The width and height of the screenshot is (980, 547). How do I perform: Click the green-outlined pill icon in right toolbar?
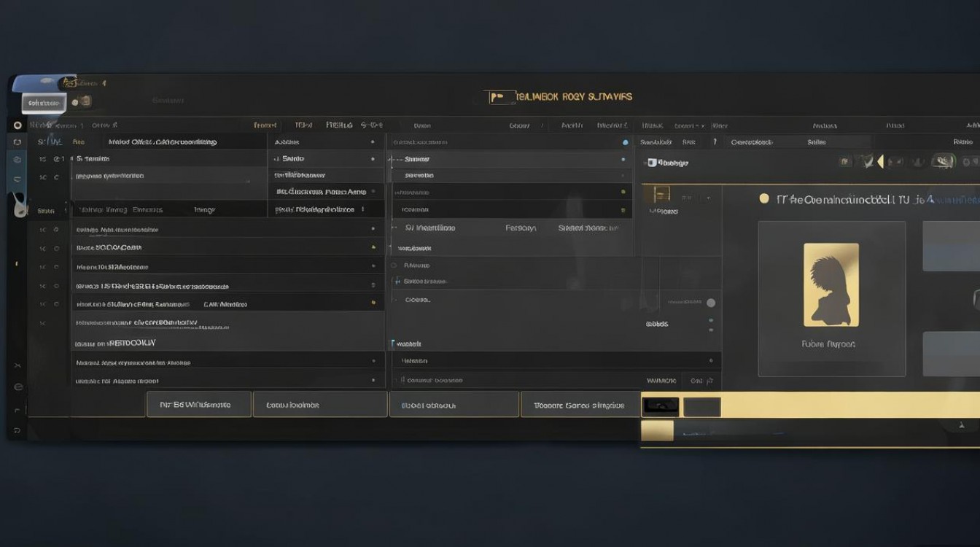point(944,161)
